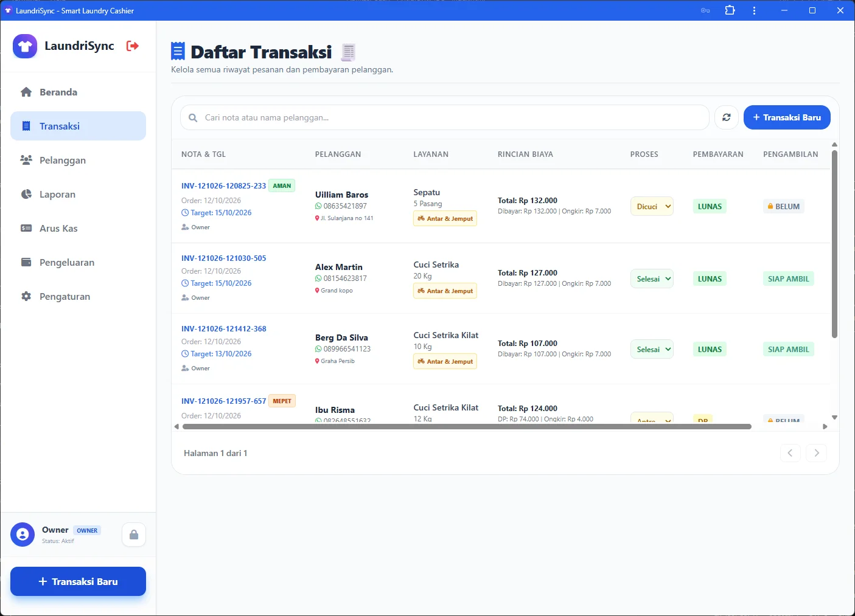Open invoice INV-121026-121030-505

click(223, 258)
